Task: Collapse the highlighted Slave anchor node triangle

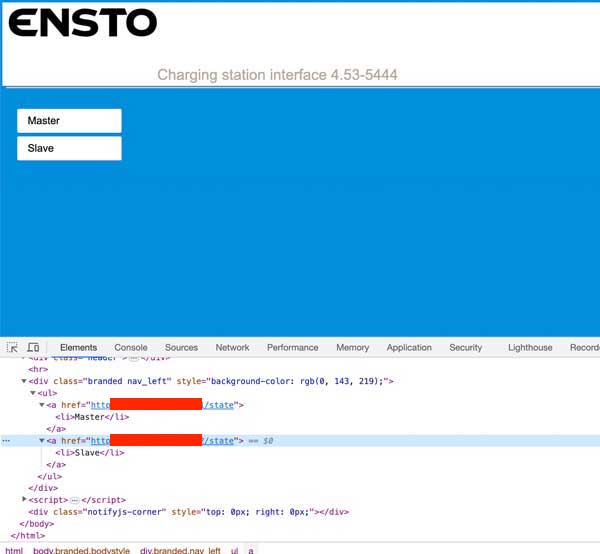Action: tap(42, 441)
